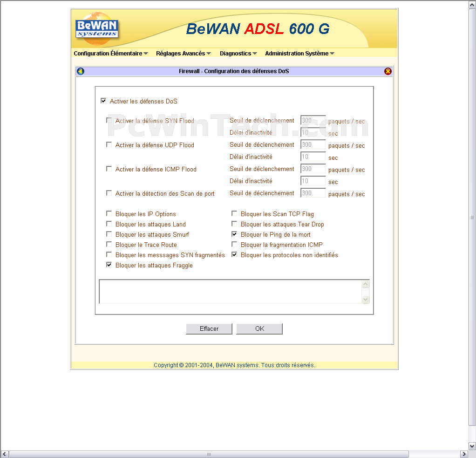The width and height of the screenshot is (476, 458).
Task: Toggle Activer les défenses DoS checkbox
Action: point(103,101)
